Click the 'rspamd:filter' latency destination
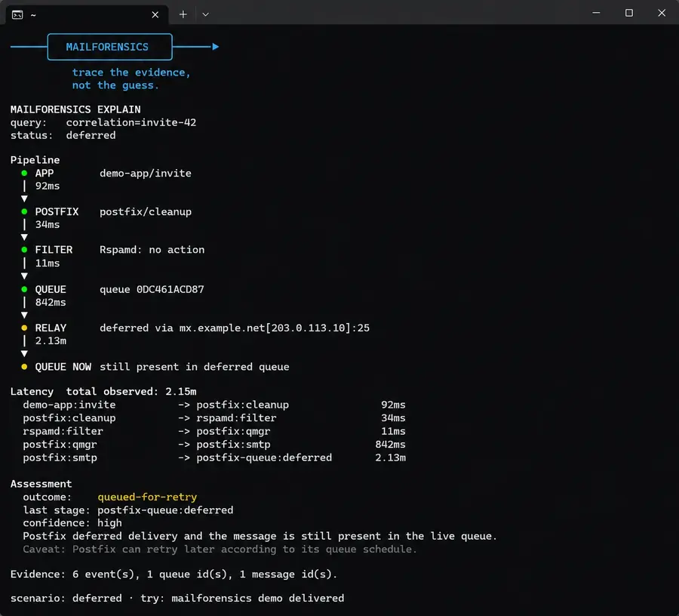 point(236,418)
